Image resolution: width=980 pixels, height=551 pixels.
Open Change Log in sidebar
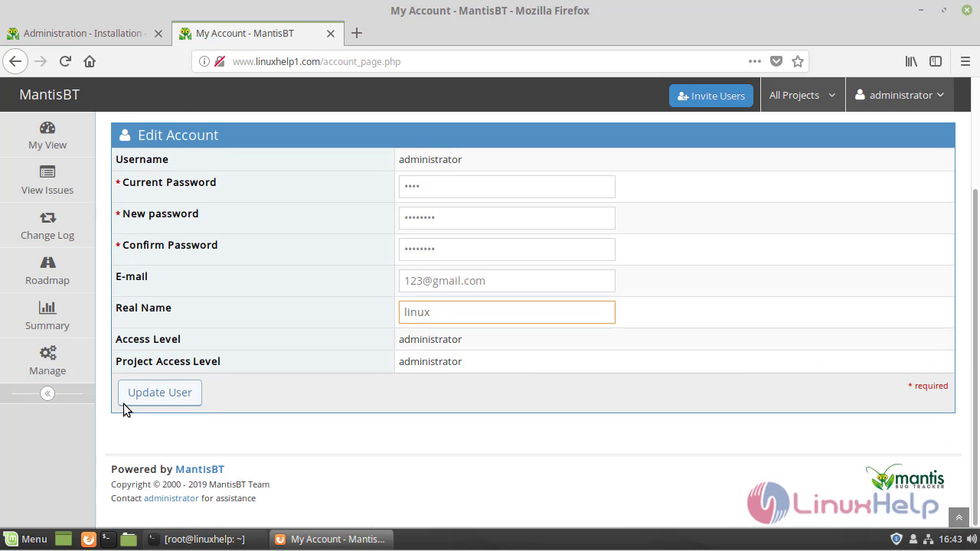pos(47,225)
